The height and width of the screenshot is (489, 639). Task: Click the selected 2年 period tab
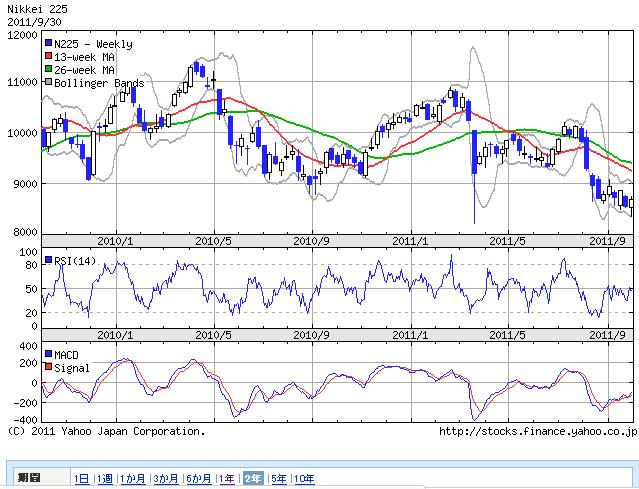tap(253, 479)
